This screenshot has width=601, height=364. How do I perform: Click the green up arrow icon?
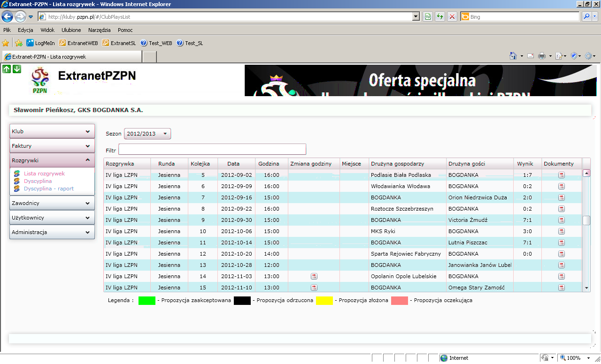pyautogui.click(x=7, y=69)
